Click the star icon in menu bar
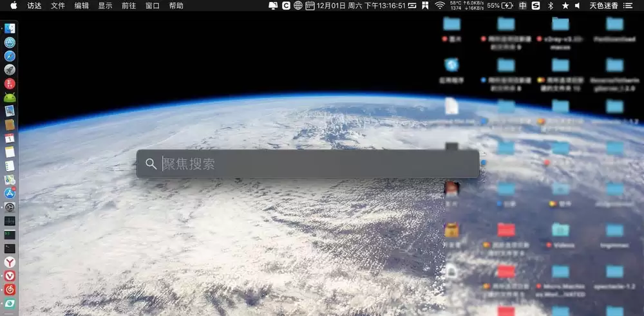644x316 pixels. pyautogui.click(x=565, y=6)
